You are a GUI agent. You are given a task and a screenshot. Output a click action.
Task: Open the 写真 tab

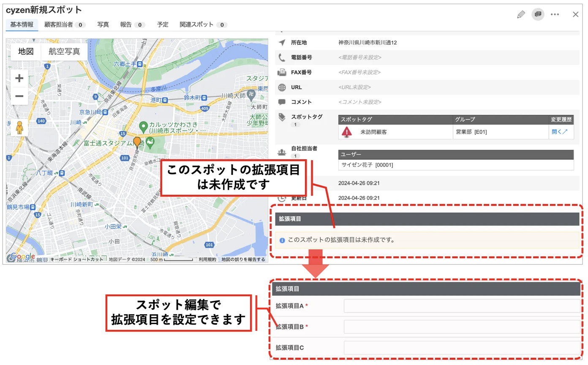103,25
